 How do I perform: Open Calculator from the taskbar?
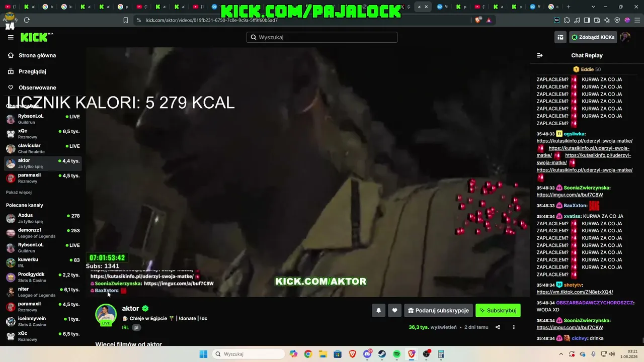(441, 354)
